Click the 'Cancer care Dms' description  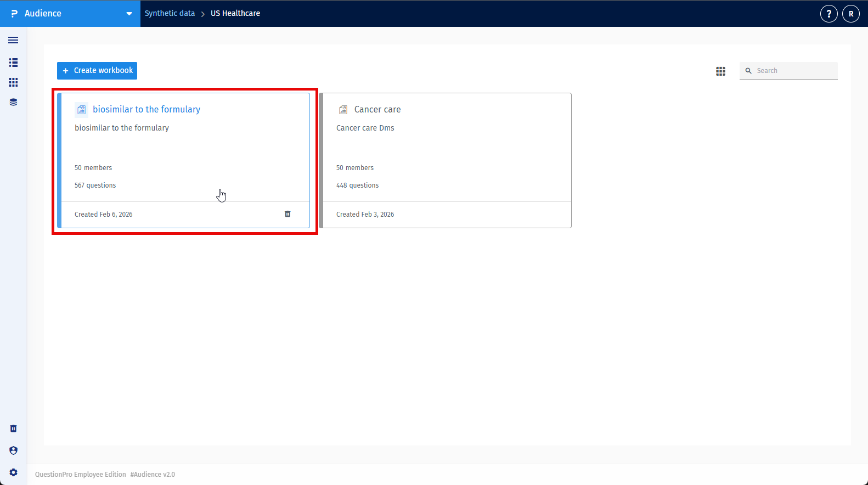(x=365, y=128)
